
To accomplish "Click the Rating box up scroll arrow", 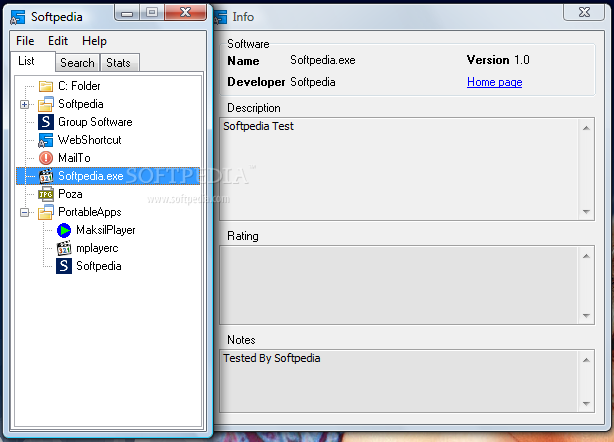I will click(586, 256).
